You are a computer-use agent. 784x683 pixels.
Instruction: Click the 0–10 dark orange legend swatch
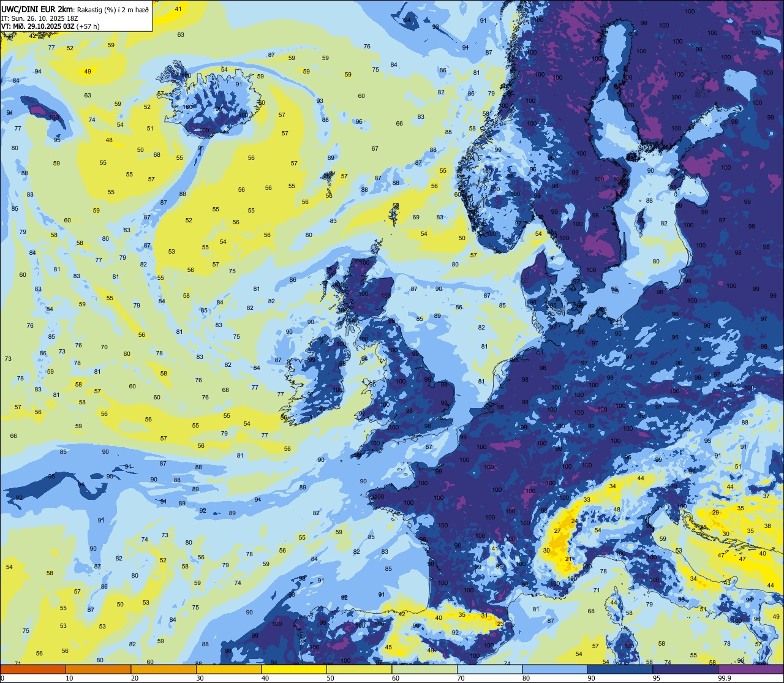click(x=33, y=670)
